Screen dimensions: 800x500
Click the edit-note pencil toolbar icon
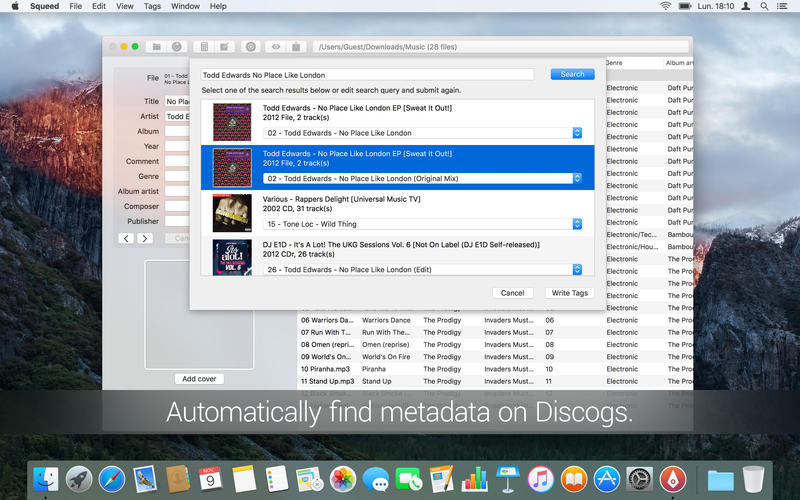click(224, 46)
